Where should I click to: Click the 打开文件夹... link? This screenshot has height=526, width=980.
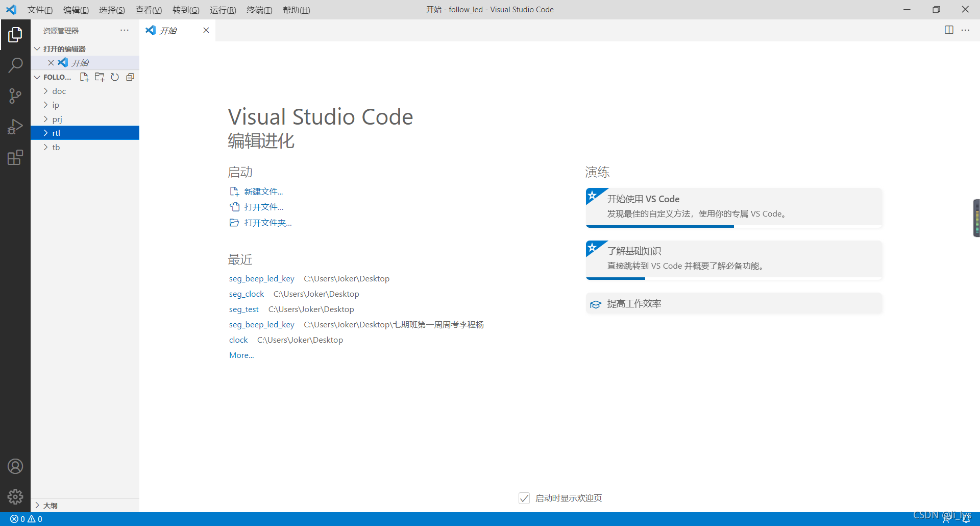tap(268, 223)
